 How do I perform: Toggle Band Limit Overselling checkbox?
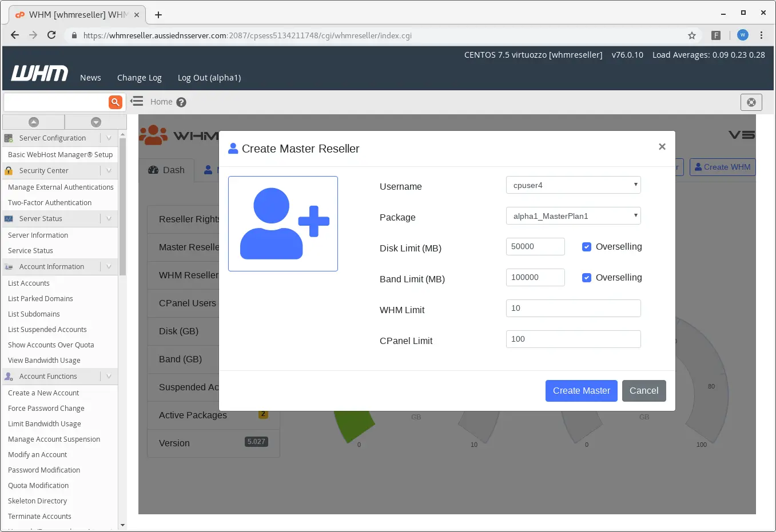tap(587, 278)
